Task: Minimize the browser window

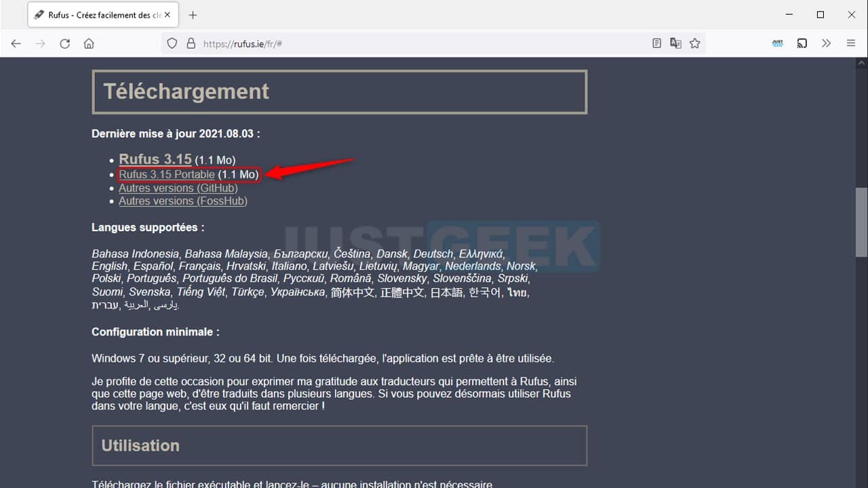Action: point(789,14)
